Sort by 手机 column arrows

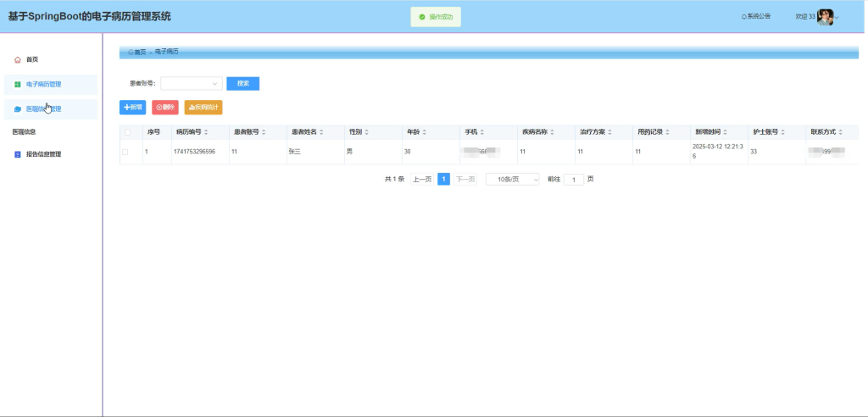[481, 132]
